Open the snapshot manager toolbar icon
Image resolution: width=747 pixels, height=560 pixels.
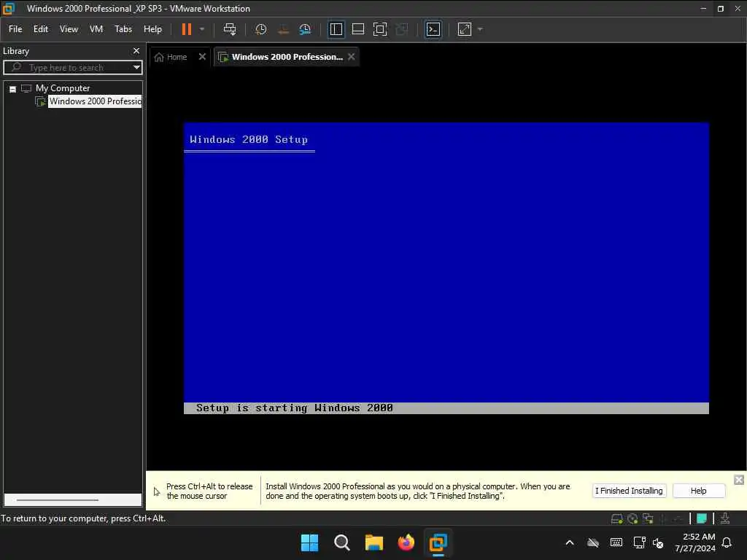tap(305, 29)
